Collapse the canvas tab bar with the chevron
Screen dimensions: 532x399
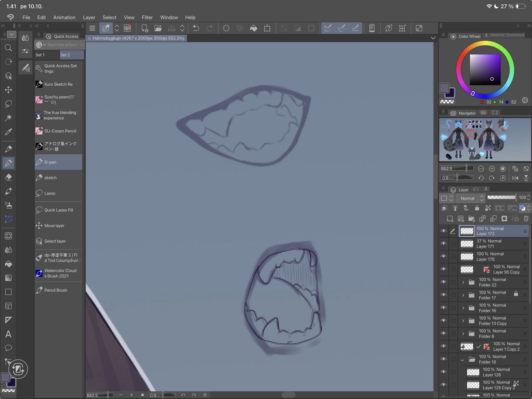point(433,38)
